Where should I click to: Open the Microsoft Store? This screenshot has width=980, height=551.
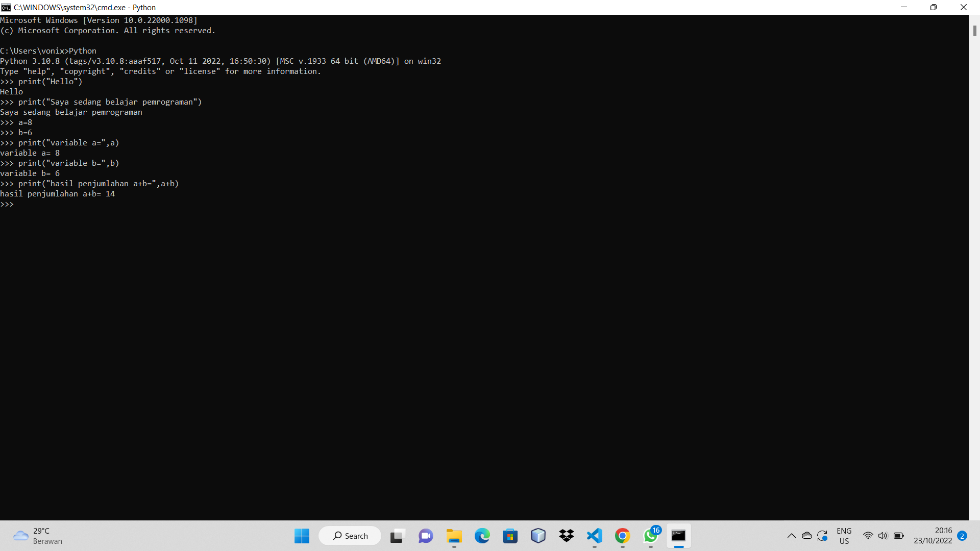pyautogui.click(x=510, y=536)
